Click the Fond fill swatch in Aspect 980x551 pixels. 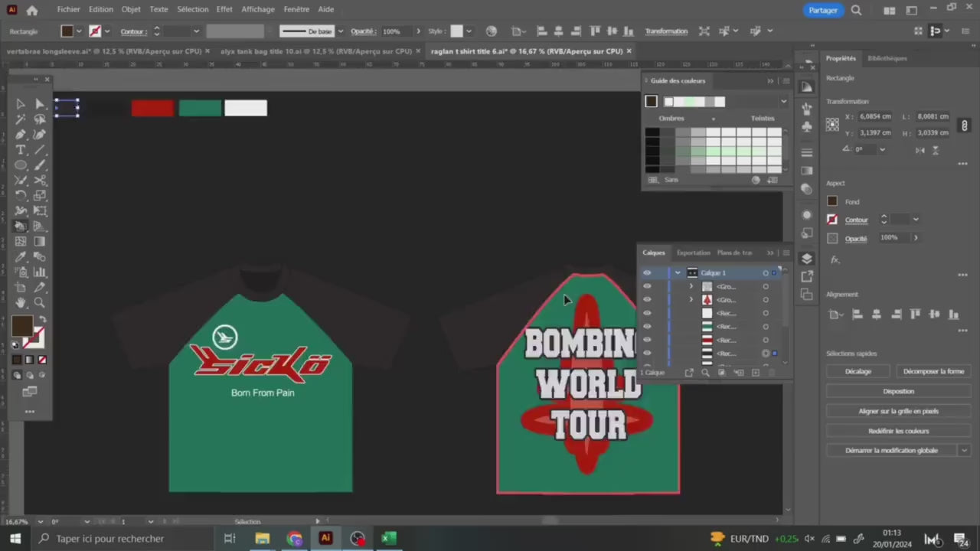click(x=832, y=201)
